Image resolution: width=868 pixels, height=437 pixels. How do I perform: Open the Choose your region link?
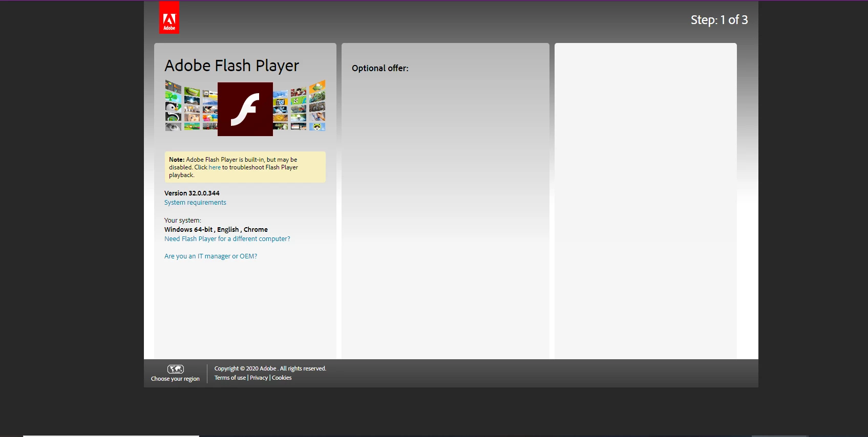point(175,379)
